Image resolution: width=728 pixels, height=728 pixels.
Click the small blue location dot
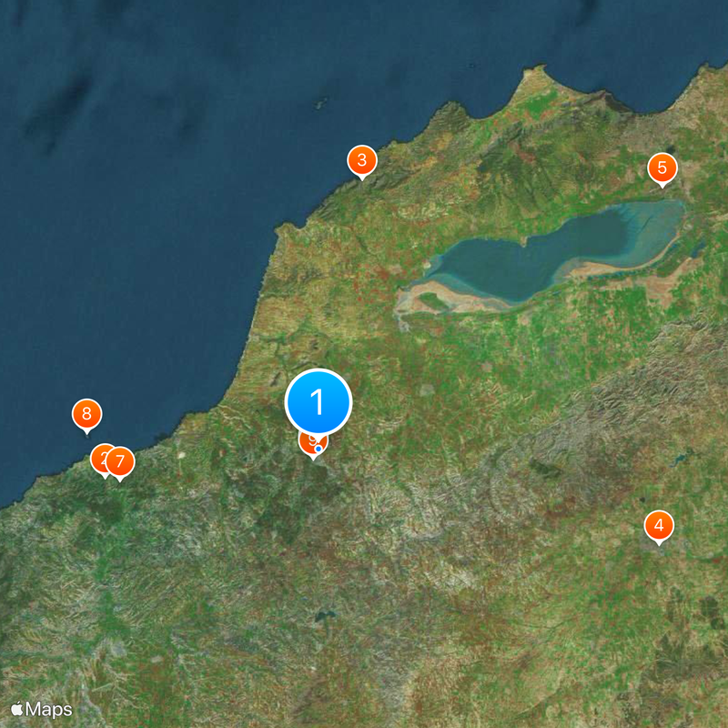(x=318, y=449)
